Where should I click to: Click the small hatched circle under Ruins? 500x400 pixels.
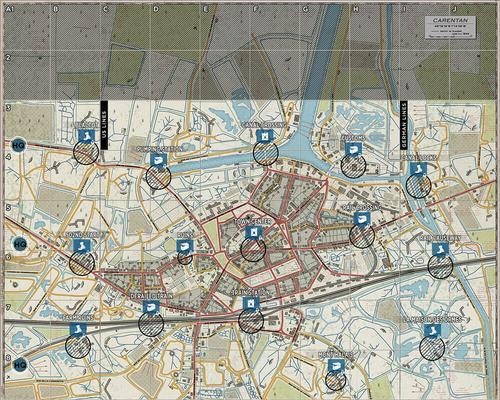185,257
